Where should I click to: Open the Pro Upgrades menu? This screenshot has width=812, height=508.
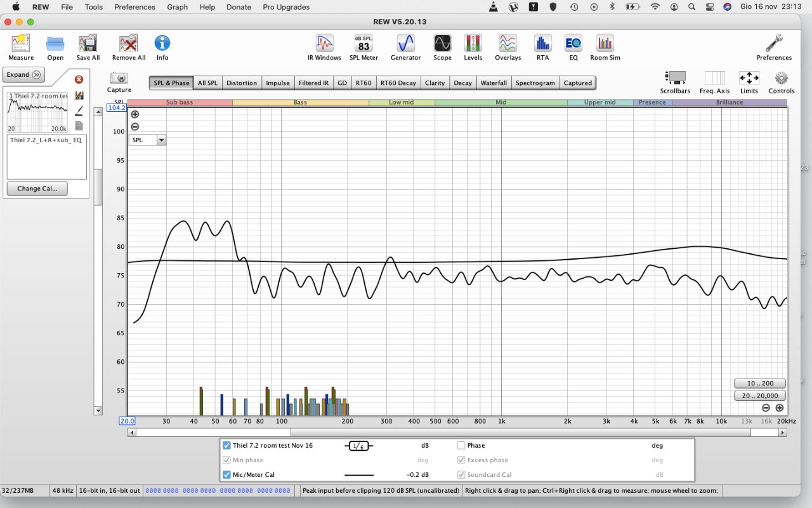(x=286, y=7)
